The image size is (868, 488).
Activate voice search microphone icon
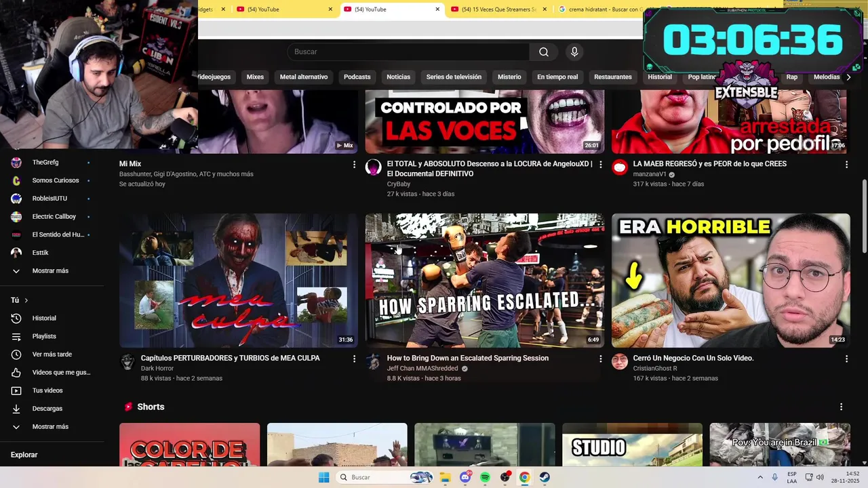(x=574, y=52)
